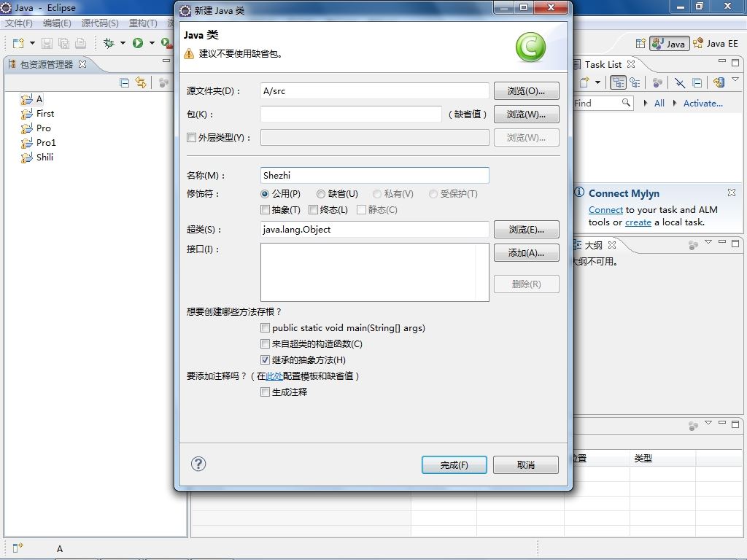
Task: Enable the 外层类型(Y) checkbox
Action: (192, 138)
